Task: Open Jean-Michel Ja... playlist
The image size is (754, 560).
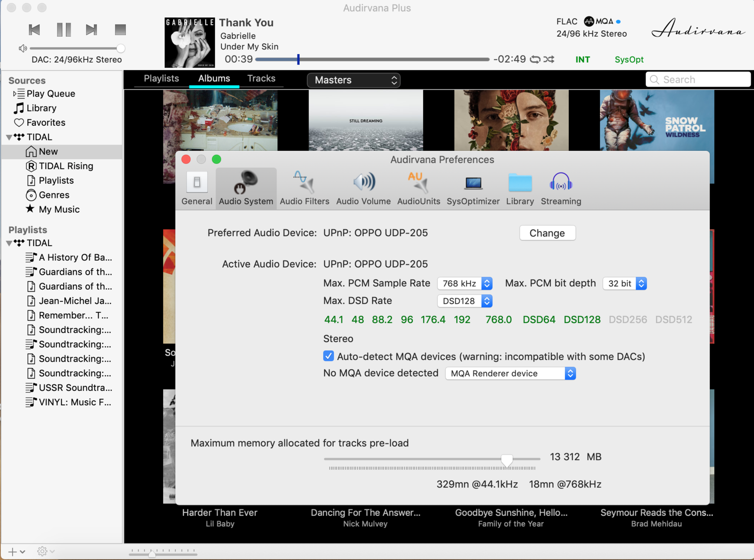Action: [x=69, y=301]
